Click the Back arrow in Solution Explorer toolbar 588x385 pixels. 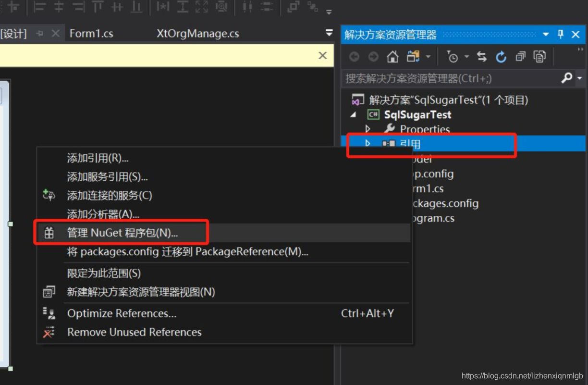(354, 57)
